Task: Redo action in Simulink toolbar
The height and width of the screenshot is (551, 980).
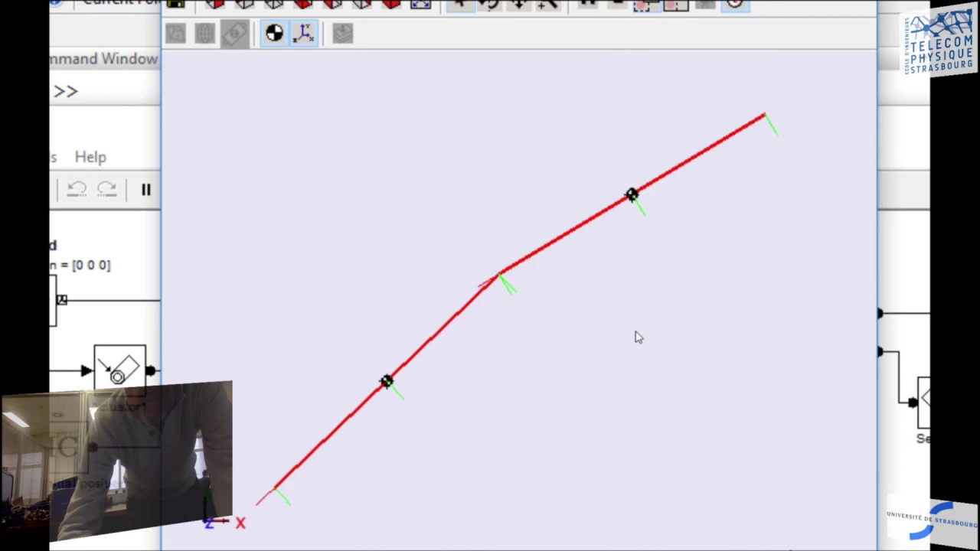Action: pyautogui.click(x=107, y=189)
